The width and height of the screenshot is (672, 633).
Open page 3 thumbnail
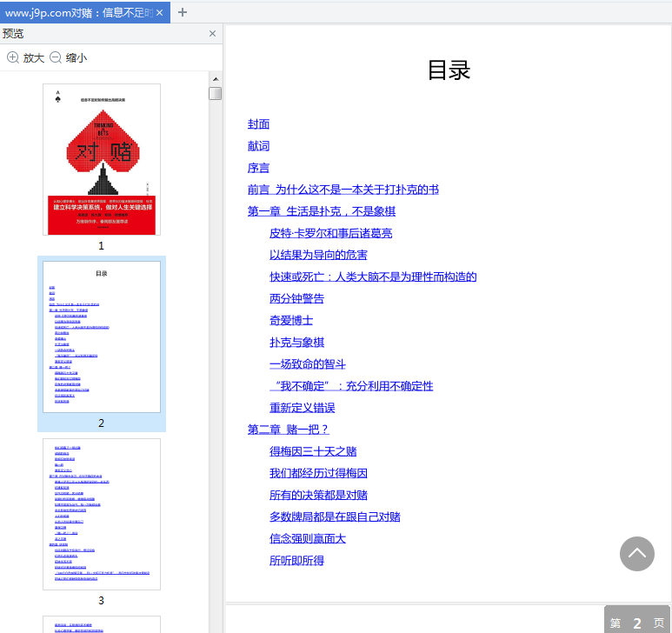click(x=102, y=514)
